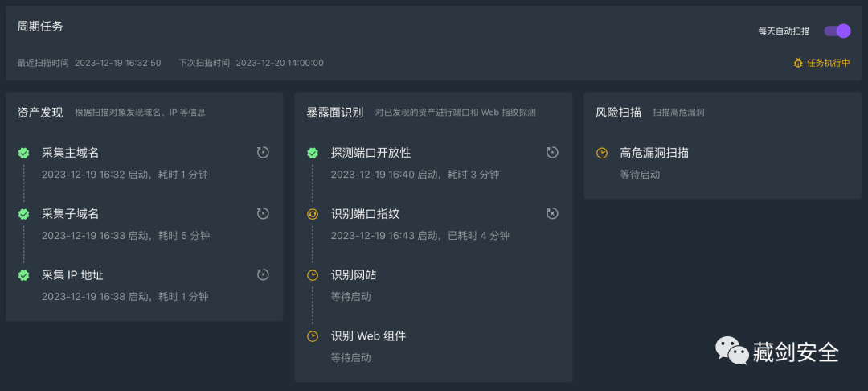The image size is (868, 391).
Task: Cancel the running 识别端口指纹 task
Action: 552,214
